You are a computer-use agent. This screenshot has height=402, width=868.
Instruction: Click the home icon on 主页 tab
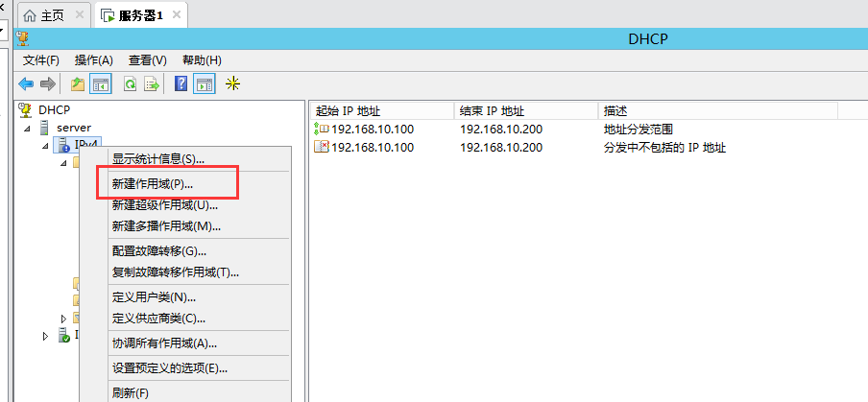30,15
